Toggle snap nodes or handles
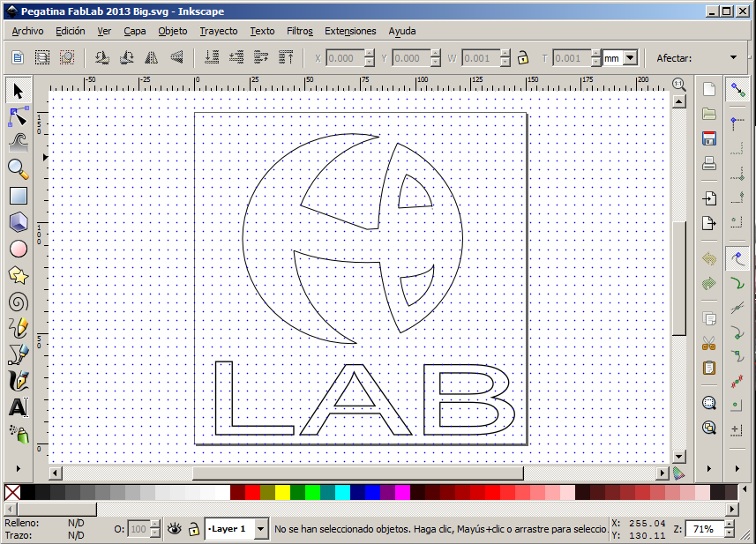This screenshot has width=756, height=544. (x=737, y=258)
